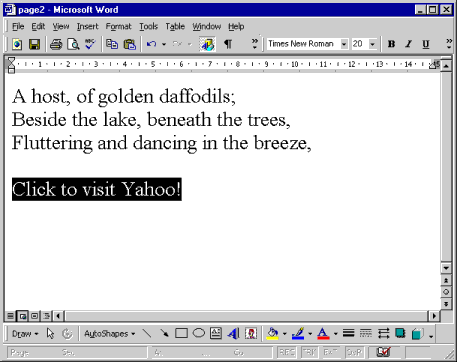Image resolution: width=457 pixels, height=362 pixels.
Task: Toggle Show/Hide paragraph marks
Action: coord(228,44)
